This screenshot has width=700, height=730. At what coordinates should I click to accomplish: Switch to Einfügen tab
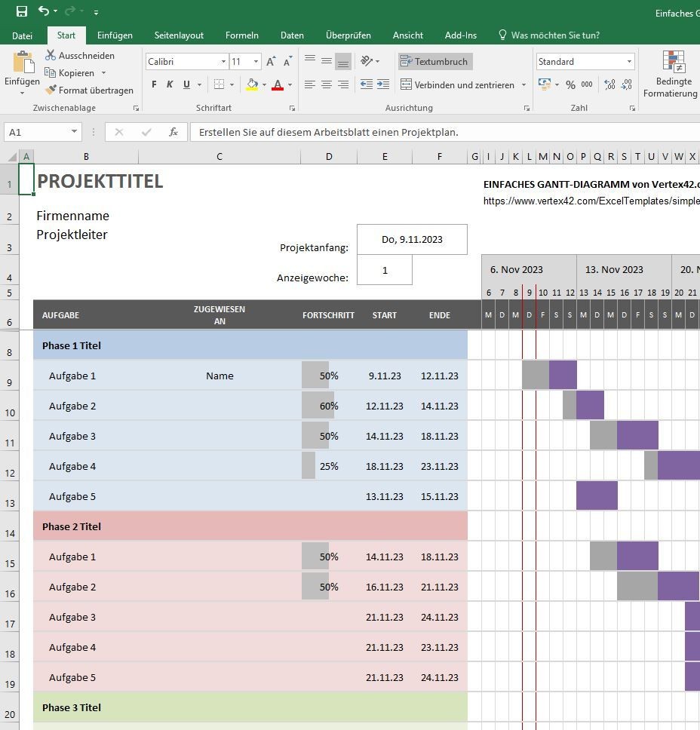(x=115, y=35)
